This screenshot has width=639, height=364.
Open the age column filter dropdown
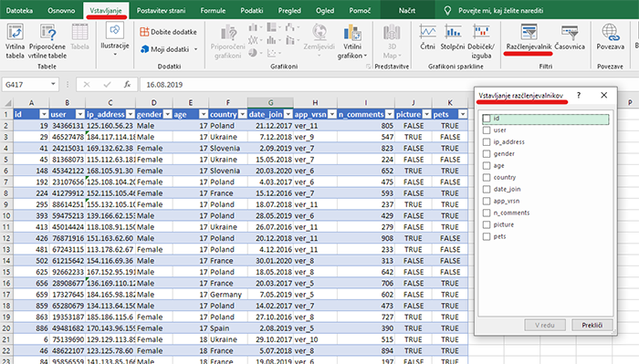tap(204, 114)
